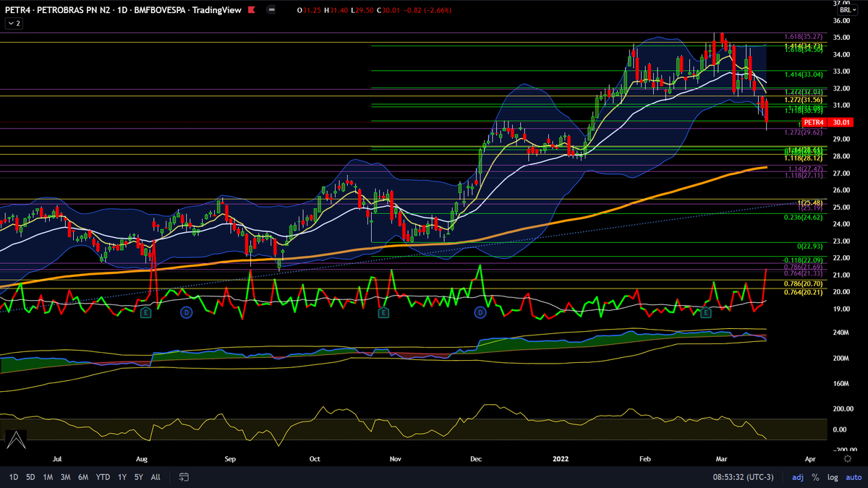
Task: Click the Dec label on the time axis
Action: coord(476,458)
